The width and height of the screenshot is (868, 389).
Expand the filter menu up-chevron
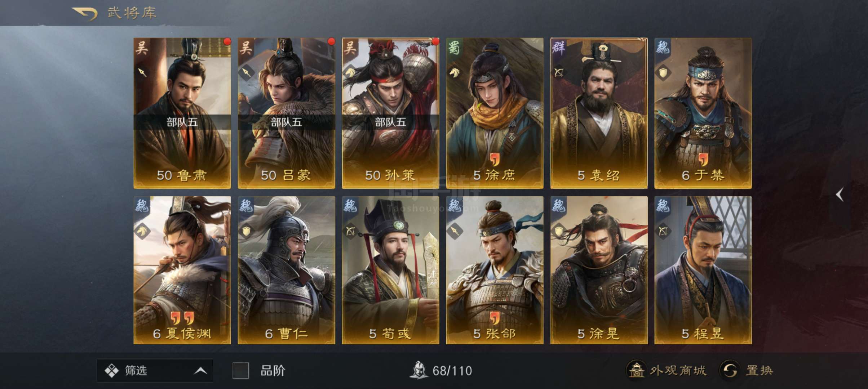(201, 371)
